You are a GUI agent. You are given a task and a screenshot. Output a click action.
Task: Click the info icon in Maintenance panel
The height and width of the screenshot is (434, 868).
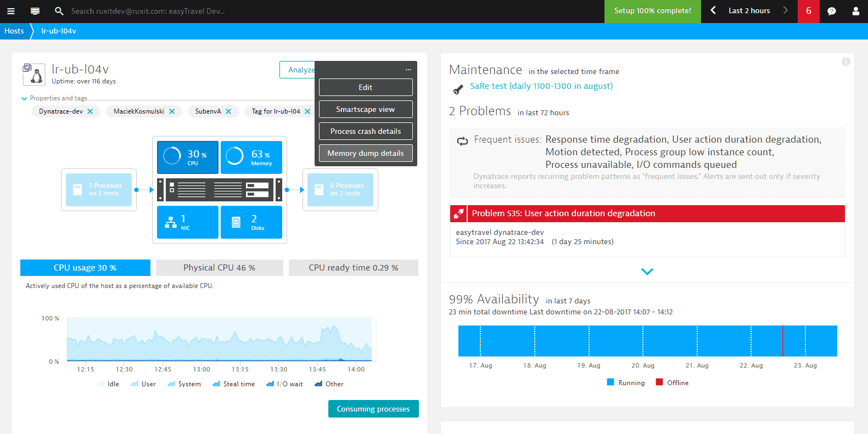click(846, 62)
